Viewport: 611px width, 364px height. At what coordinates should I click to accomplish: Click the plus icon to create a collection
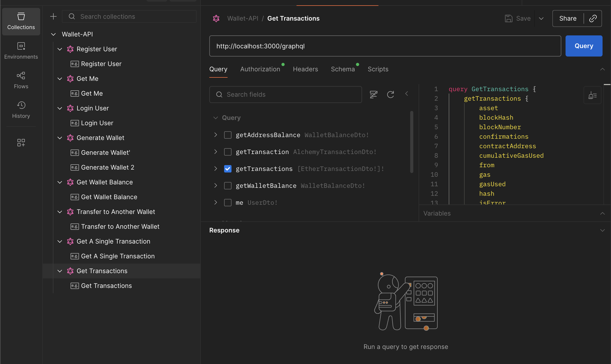(53, 16)
